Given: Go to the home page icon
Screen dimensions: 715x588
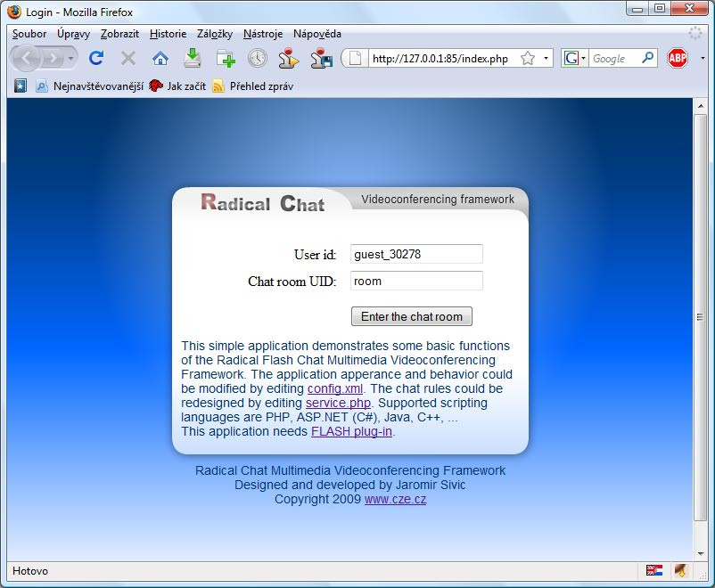Looking at the screenshot, I should [160, 58].
